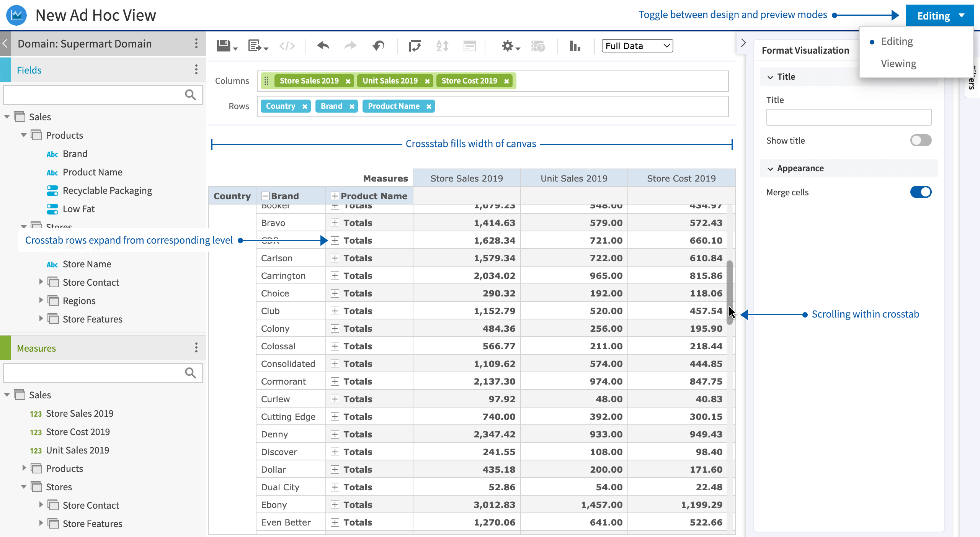
Task: Expand the Product Name level header
Action: tap(335, 196)
